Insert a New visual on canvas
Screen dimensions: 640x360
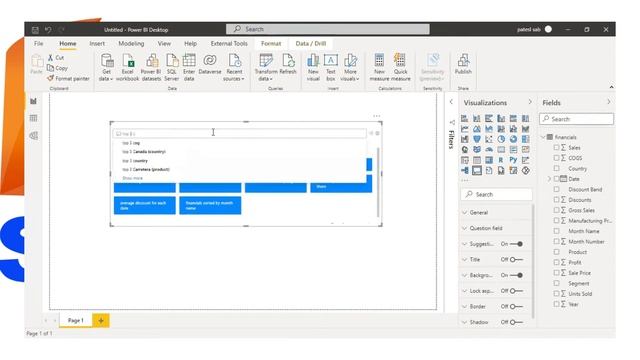coord(313,67)
